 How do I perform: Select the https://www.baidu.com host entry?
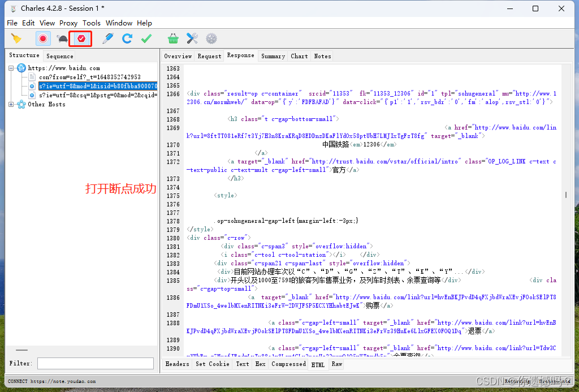coord(64,68)
